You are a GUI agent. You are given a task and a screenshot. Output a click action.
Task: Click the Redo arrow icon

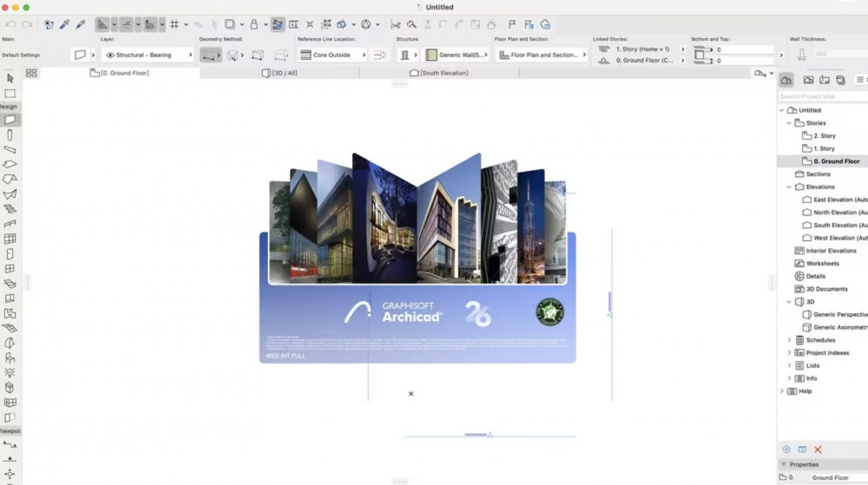[27, 24]
